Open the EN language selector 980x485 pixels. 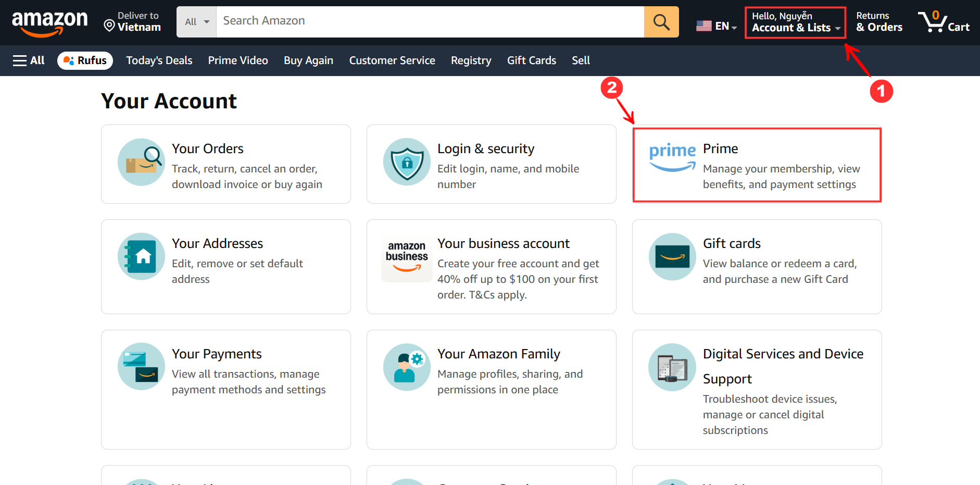click(717, 26)
